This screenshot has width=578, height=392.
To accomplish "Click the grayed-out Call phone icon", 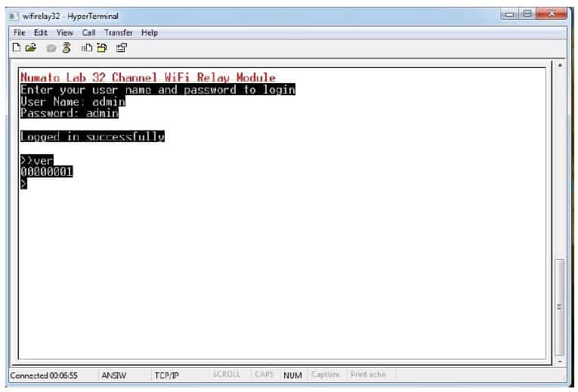I will pyautogui.click(x=51, y=48).
